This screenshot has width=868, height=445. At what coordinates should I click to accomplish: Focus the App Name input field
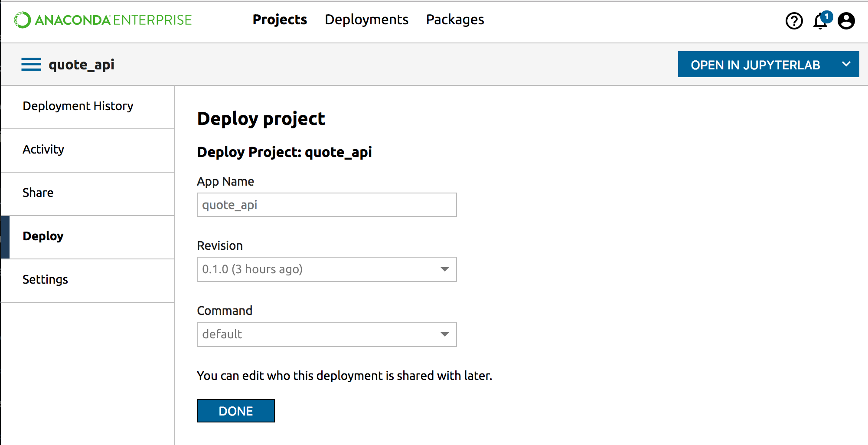tap(326, 205)
